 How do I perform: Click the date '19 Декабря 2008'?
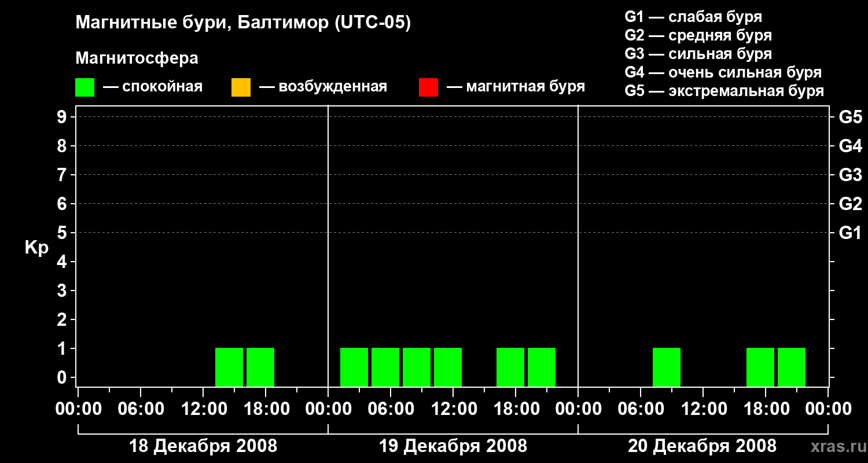click(x=453, y=446)
